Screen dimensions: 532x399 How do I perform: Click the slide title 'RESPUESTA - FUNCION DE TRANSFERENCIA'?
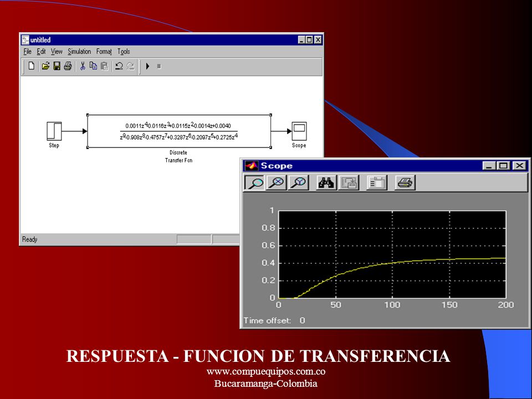[258, 356]
